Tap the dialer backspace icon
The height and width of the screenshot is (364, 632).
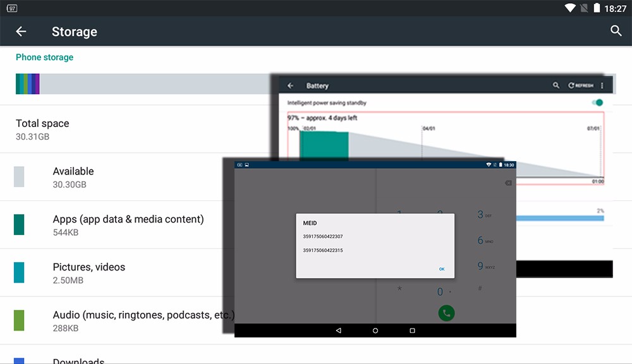pos(508,183)
